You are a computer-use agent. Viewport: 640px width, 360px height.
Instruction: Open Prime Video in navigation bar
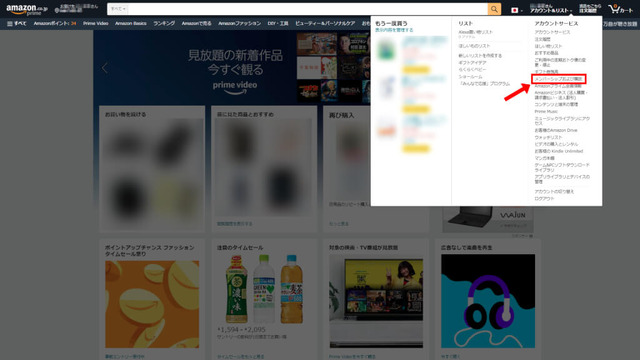(x=96, y=24)
